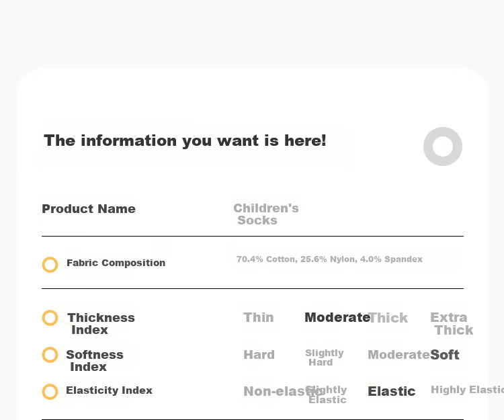Click the gray ring icon beside the heading
The height and width of the screenshot is (420, 504).
pos(443,146)
